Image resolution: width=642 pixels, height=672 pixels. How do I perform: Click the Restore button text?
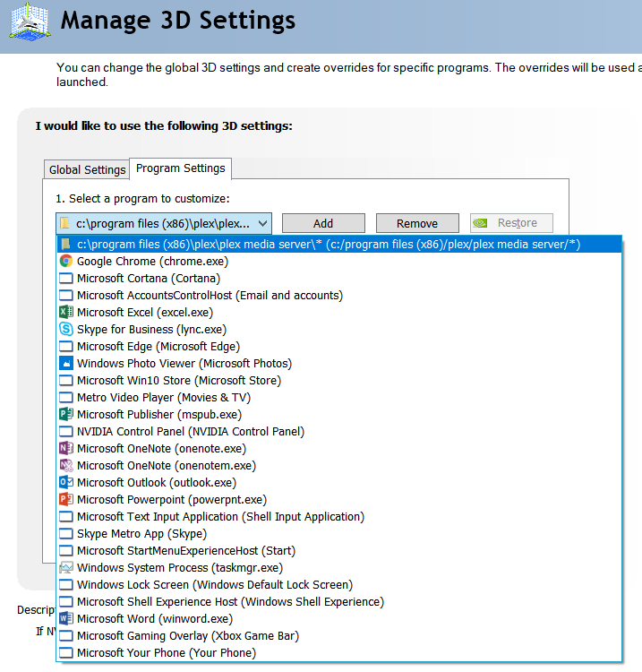pyautogui.click(x=517, y=223)
